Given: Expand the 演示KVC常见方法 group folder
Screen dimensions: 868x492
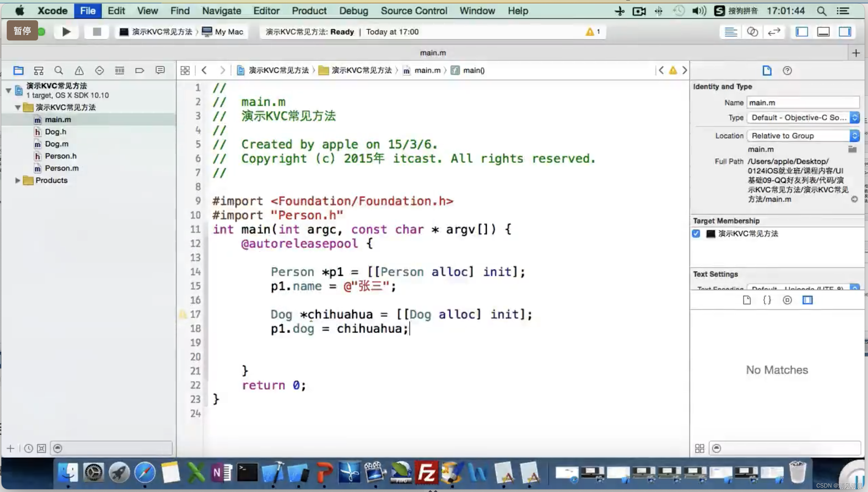Looking at the screenshot, I should 17,107.
